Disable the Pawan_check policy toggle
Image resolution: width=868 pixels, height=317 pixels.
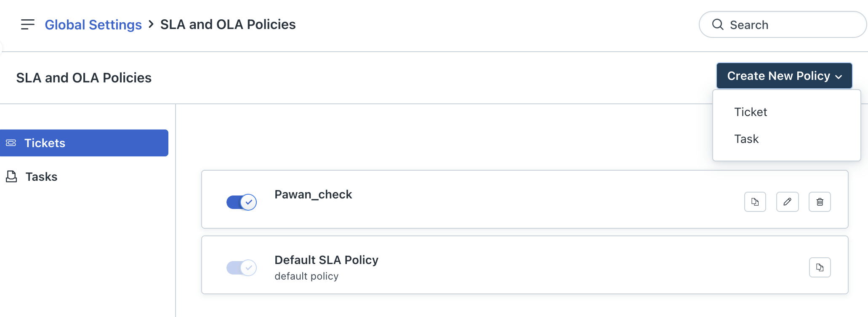(x=241, y=202)
